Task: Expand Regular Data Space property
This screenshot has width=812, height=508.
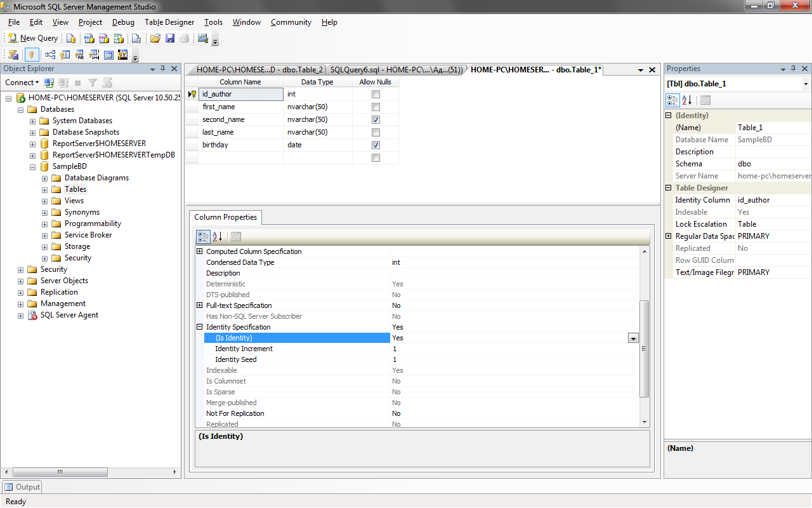Action: (x=668, y=236)
